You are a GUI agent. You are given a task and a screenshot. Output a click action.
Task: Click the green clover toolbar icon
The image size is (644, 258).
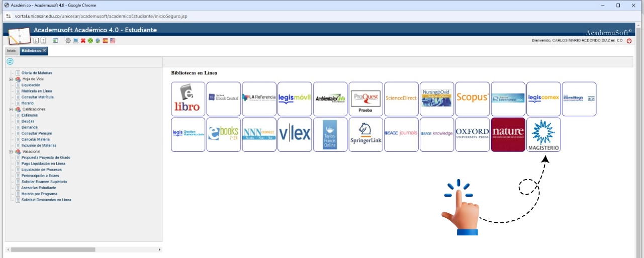point(90,41)
